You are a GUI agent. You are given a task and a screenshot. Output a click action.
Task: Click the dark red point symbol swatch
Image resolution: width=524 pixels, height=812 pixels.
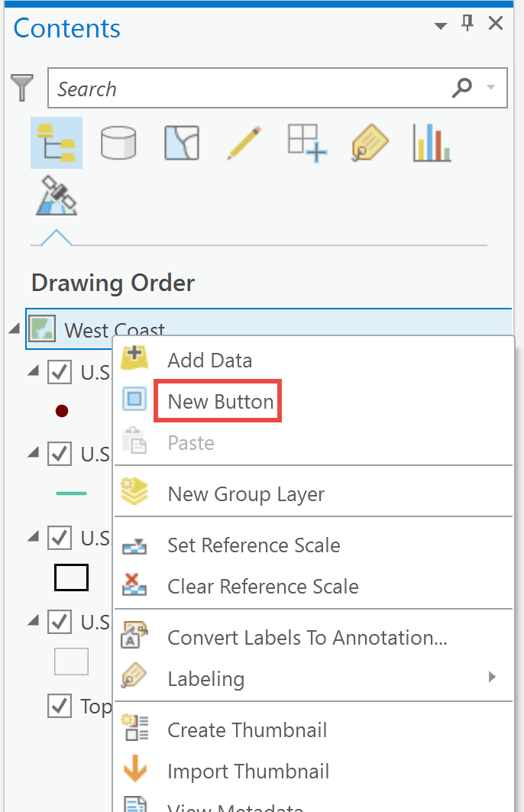click(x=61, y=411)
